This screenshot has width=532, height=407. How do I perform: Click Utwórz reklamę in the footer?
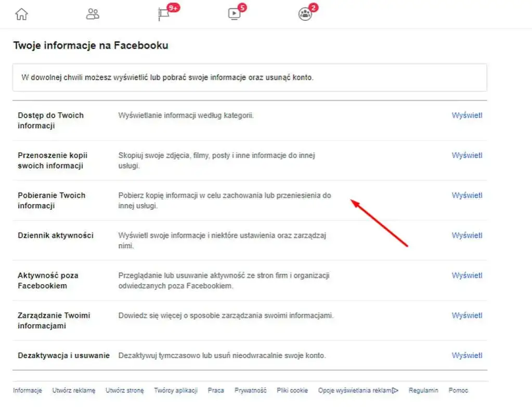[73, 390]
